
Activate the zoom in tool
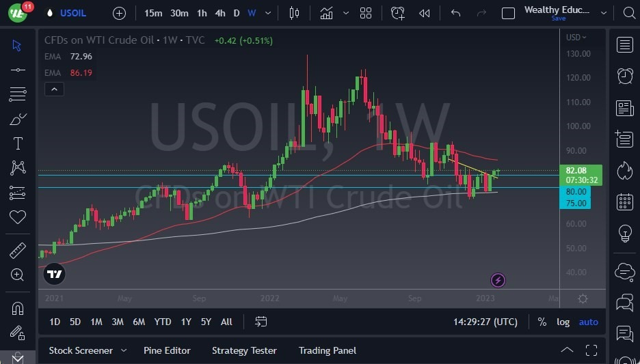18,275
